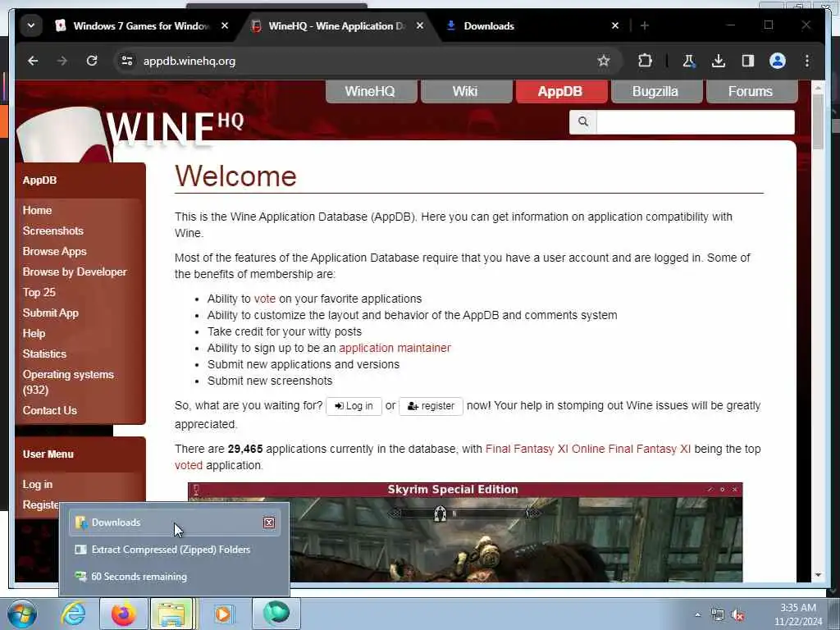Switch to Windows 7 Games tab

tap(140, 25)
